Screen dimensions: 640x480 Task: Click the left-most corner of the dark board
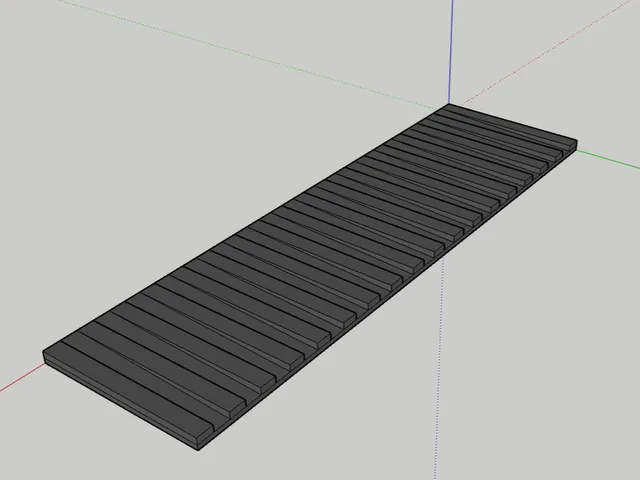click(x=44, y=353)
